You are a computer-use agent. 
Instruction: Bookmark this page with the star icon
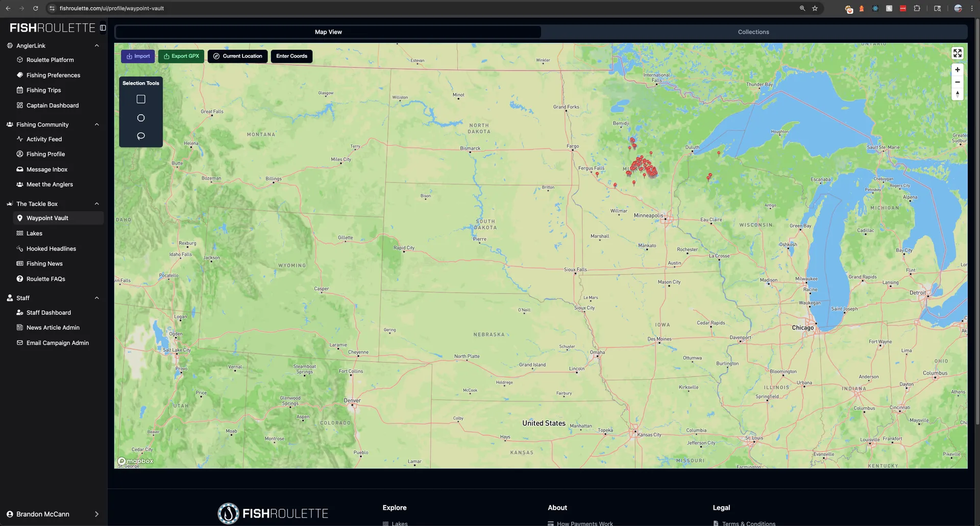click(x=815, y=8)
